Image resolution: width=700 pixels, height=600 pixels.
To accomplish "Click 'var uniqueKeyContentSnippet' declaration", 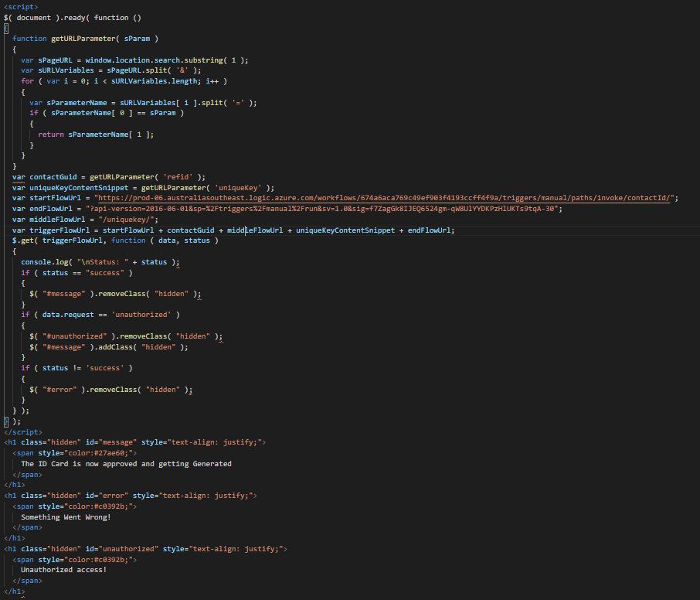I will (70, 188).
